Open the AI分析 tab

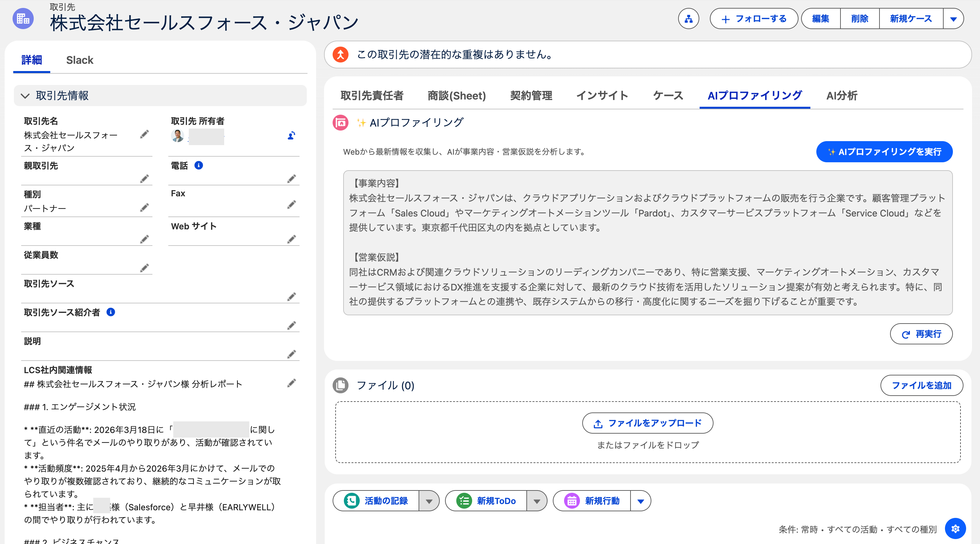tap(841, 96)
